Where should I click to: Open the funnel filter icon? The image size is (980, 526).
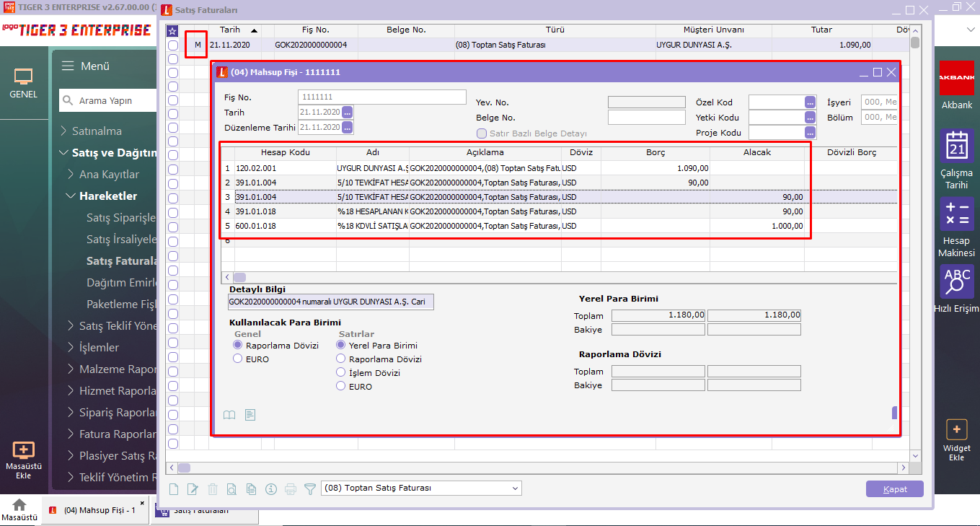[310, 488]
